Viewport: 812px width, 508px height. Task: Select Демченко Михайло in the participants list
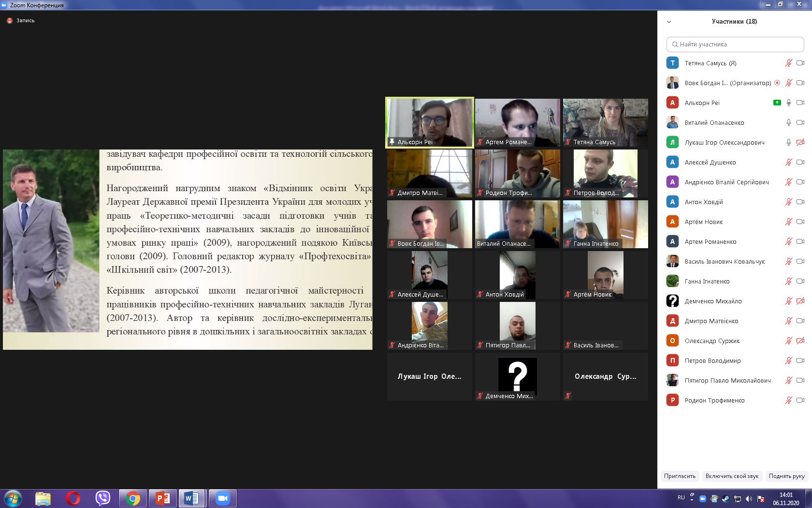click(x=713, y=301)
